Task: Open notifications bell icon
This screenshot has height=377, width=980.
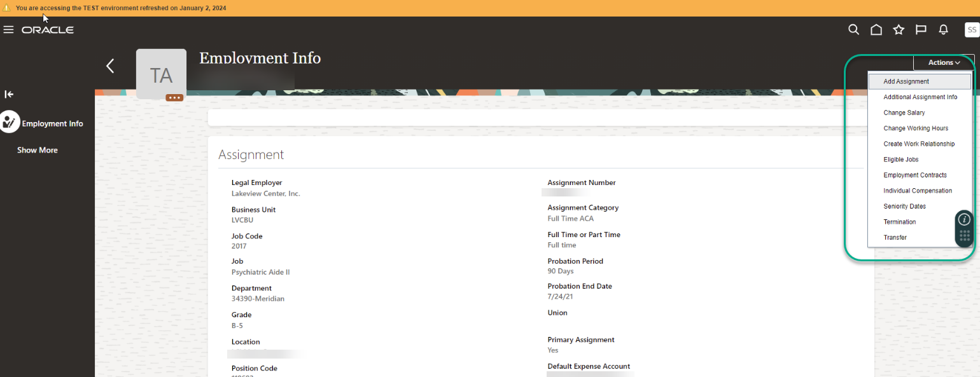Action: tap(944, 29)
